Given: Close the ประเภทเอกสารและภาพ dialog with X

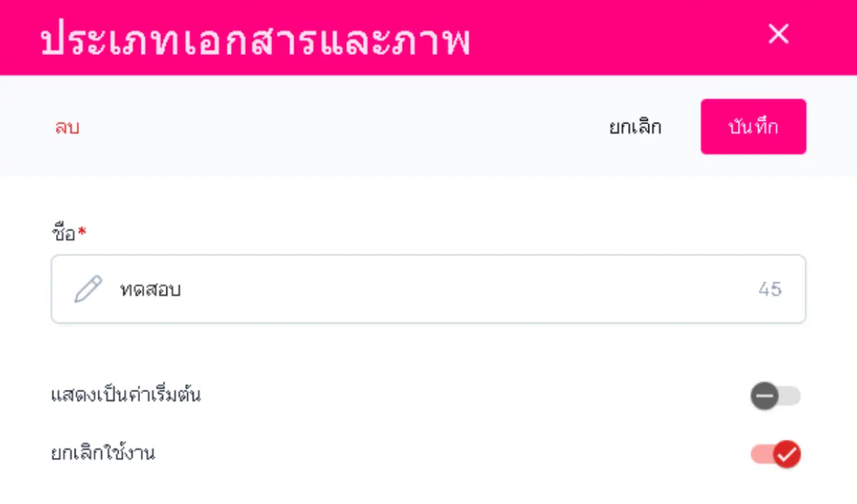Looking at the screenshot, I should [777, 34].
